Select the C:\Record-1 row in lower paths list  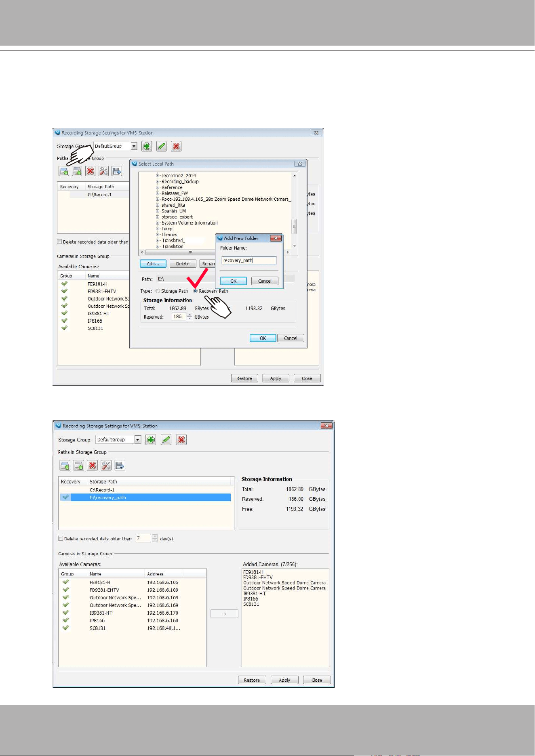pos(145,490)
